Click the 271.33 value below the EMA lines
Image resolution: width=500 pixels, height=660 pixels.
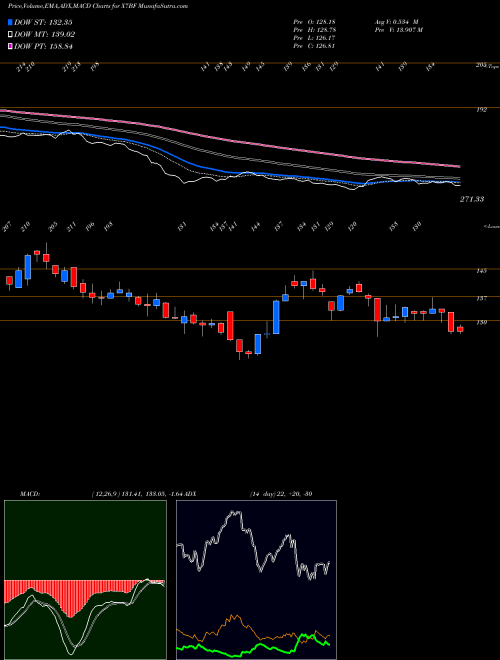click(471, 199)
